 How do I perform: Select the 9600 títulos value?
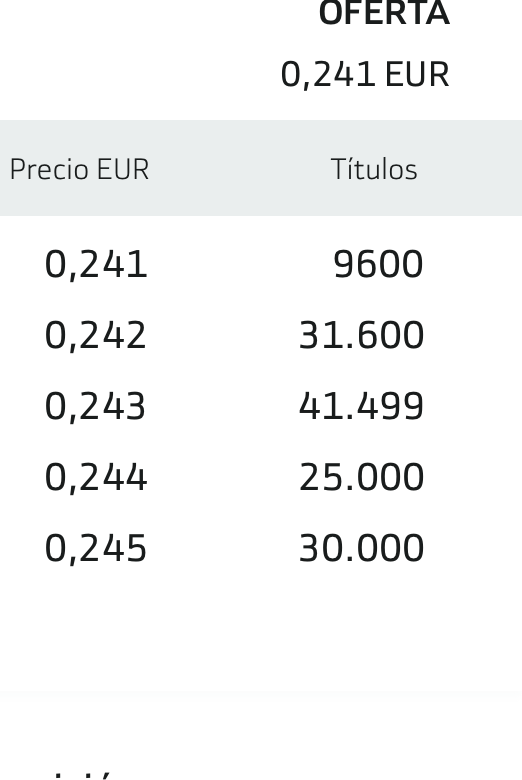[378, 264]
